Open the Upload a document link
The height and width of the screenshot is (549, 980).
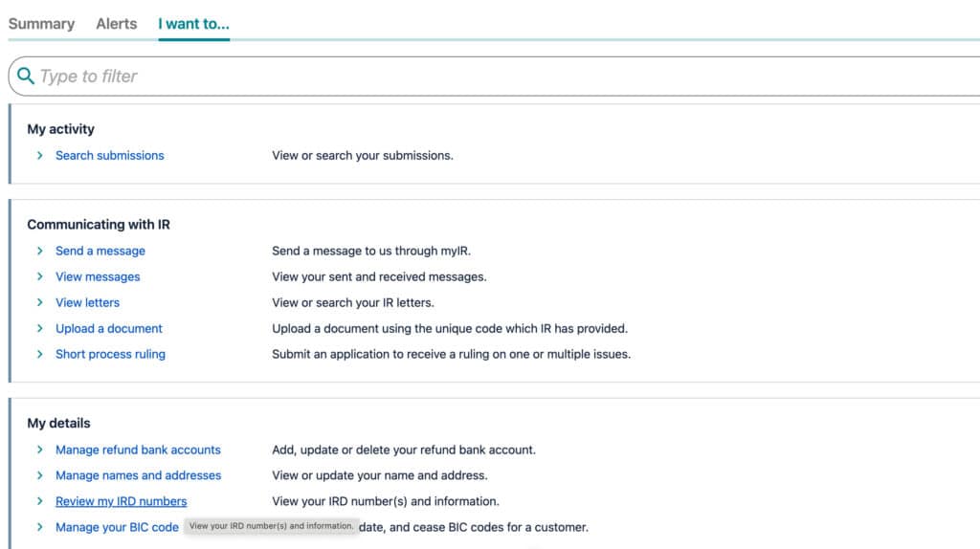[109, 328]
